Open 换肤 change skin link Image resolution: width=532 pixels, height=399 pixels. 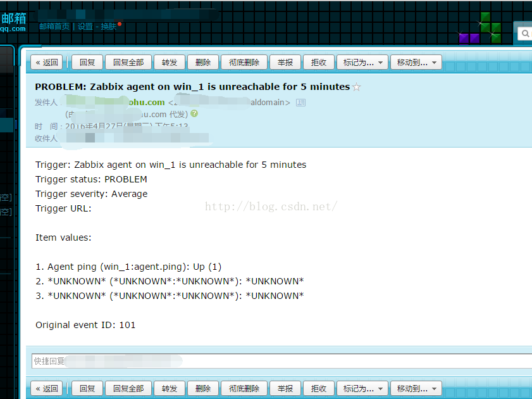pyautogui.click(x=109, y=27)
